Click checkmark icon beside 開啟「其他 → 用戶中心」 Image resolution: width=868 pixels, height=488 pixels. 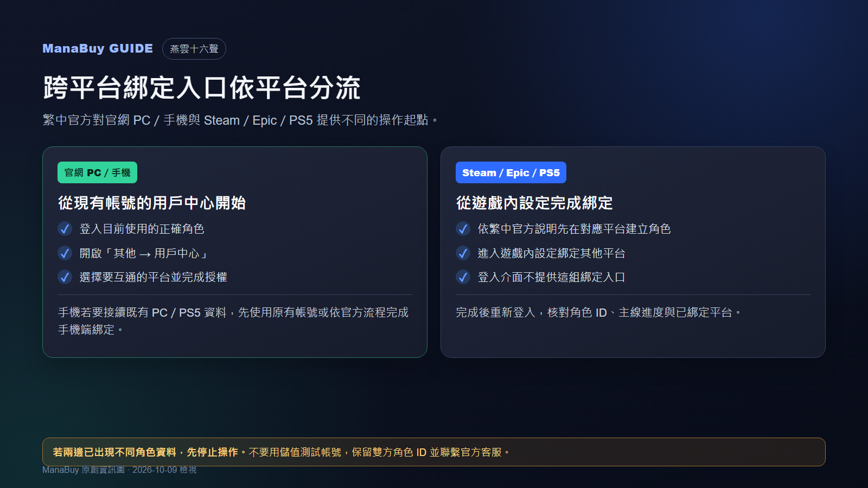[x=65, y=253]
